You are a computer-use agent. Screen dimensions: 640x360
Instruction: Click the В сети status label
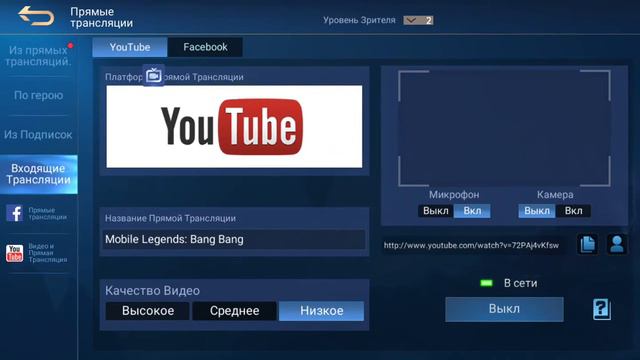pyautogui.click(x=520, y=283)
